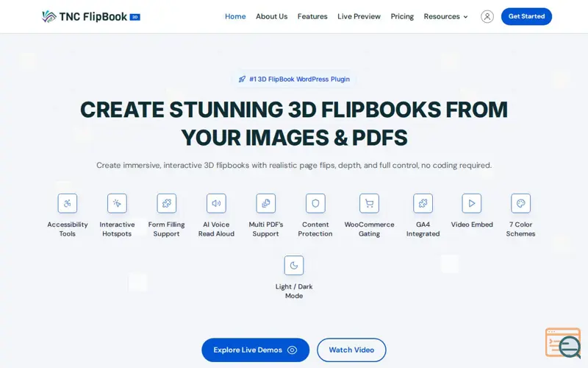Click the AI Voice Read Aloud label
Image resolution: width=588 pixels, height=368 pixels.
pyautogui.click(x=216, y=229)
